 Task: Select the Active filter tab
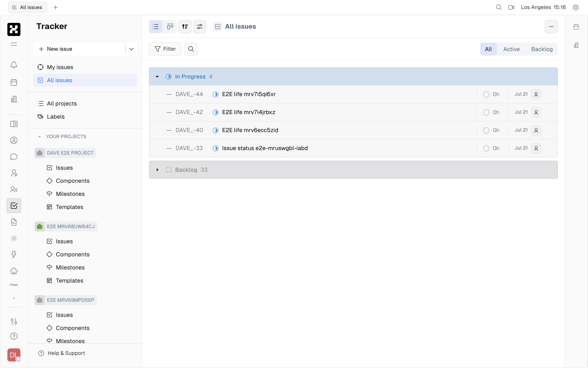511,49
